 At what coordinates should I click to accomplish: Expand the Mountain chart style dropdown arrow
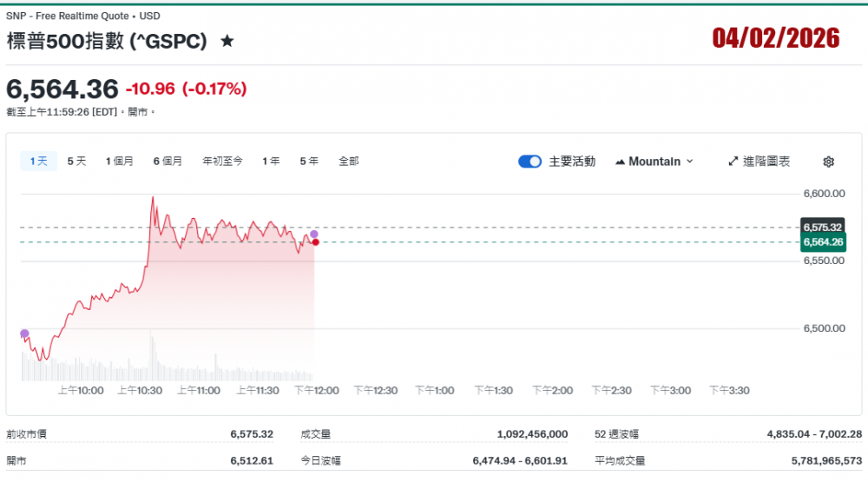(x=690, y=162)
